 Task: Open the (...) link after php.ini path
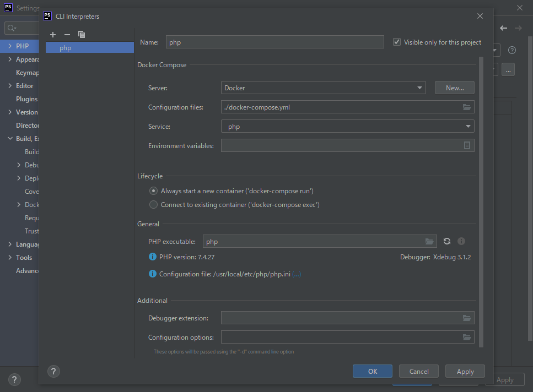point(297,274)
